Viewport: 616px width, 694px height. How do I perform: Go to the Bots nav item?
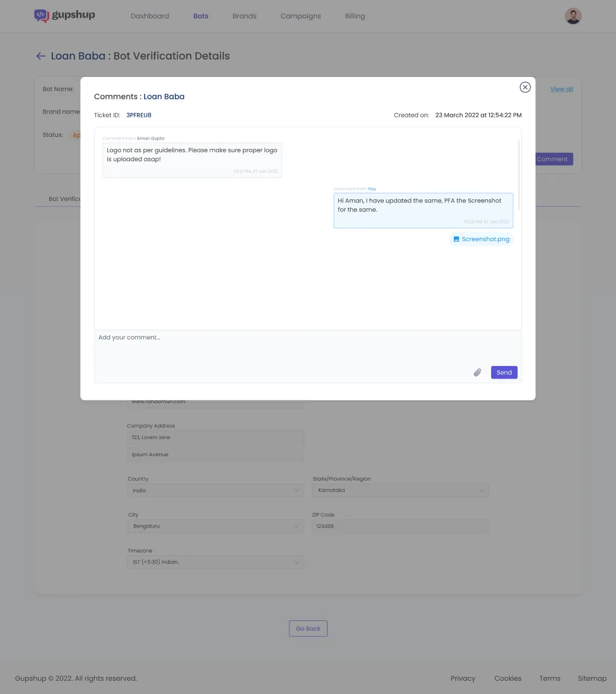[201, 16]
